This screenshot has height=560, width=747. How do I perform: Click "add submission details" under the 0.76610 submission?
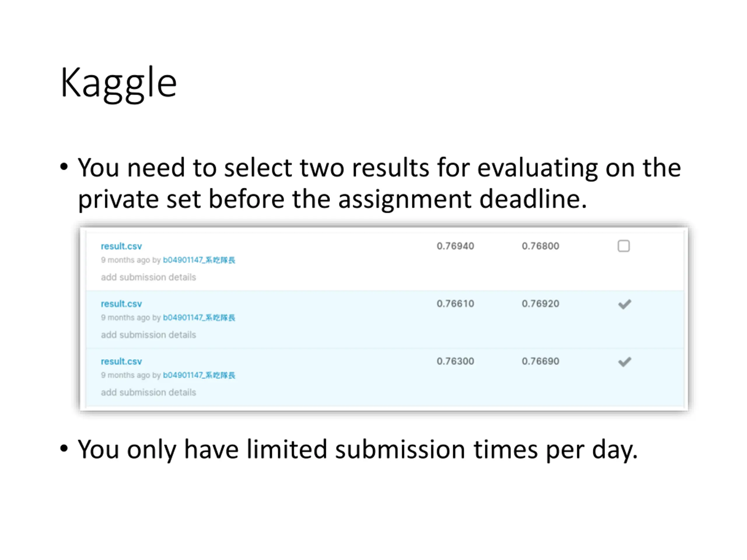tap(148, 335)
